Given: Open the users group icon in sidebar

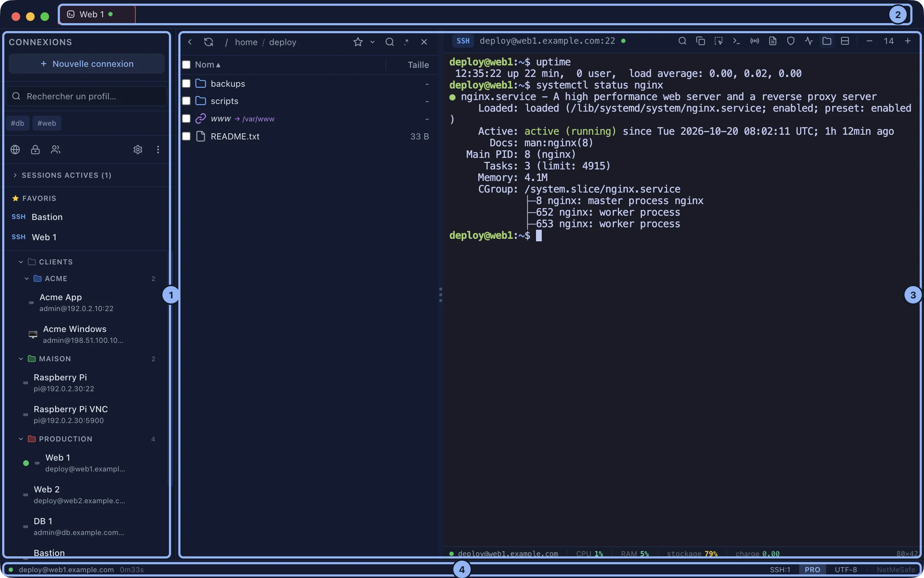Looking at the screenshot, I should [55, 150].
